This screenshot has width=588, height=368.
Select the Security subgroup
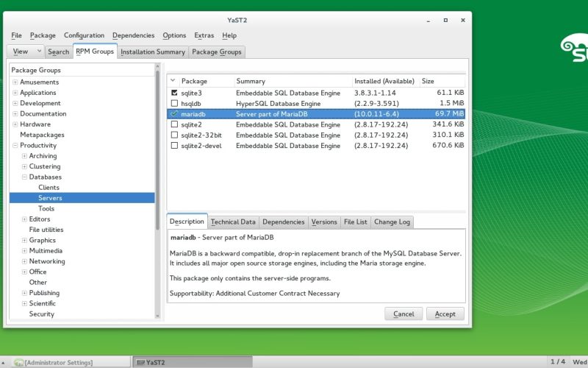click(42, 314)
